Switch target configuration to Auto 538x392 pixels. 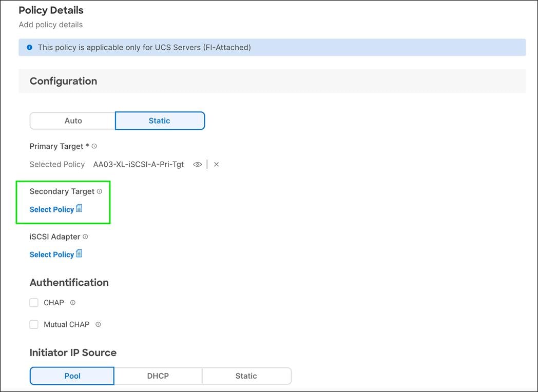(72, 121)
